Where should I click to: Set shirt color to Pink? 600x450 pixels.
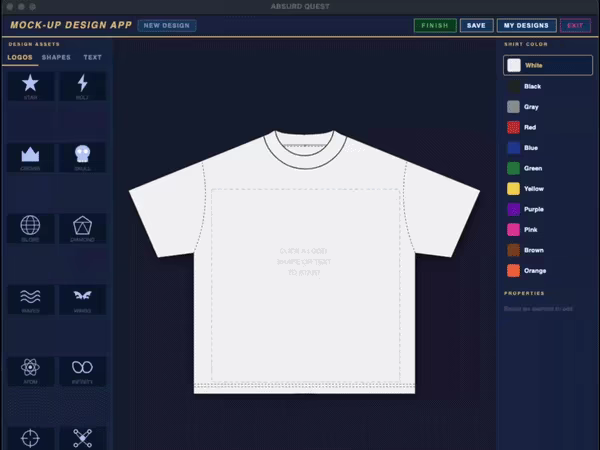pos(548,230)
